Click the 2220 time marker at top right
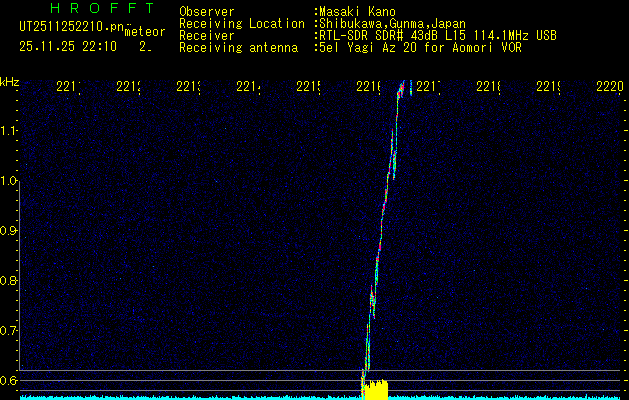 (608, 88)
